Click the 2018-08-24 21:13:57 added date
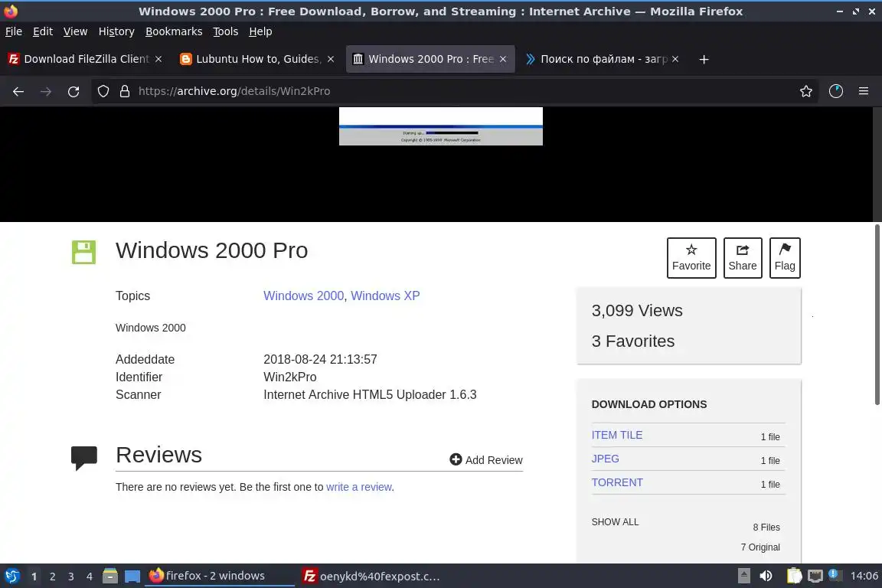The width and height of the screenshot is (882, 588). pyautogui.click(x=320, y=359)
